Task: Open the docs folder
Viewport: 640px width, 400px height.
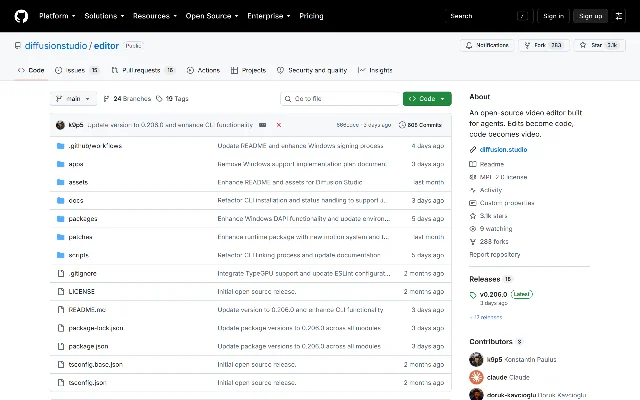Action: click(76, 200)
